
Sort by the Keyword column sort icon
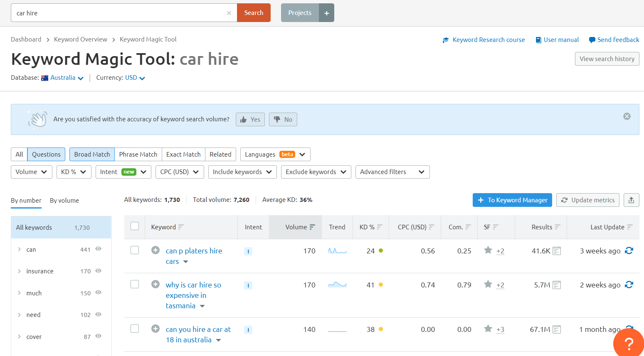(x=181, y=227)
